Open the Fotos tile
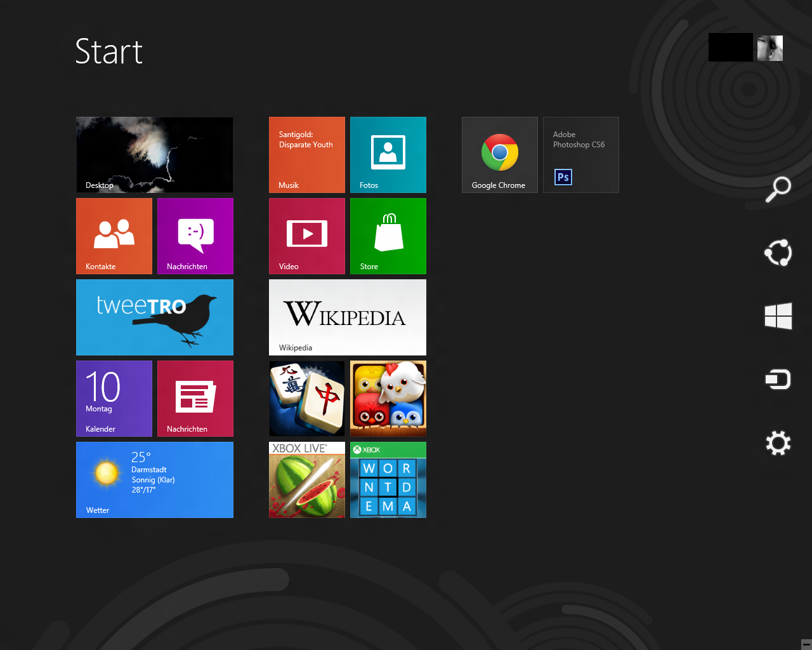This screenshot has height=650, width=812. click(x=388, y=155)
